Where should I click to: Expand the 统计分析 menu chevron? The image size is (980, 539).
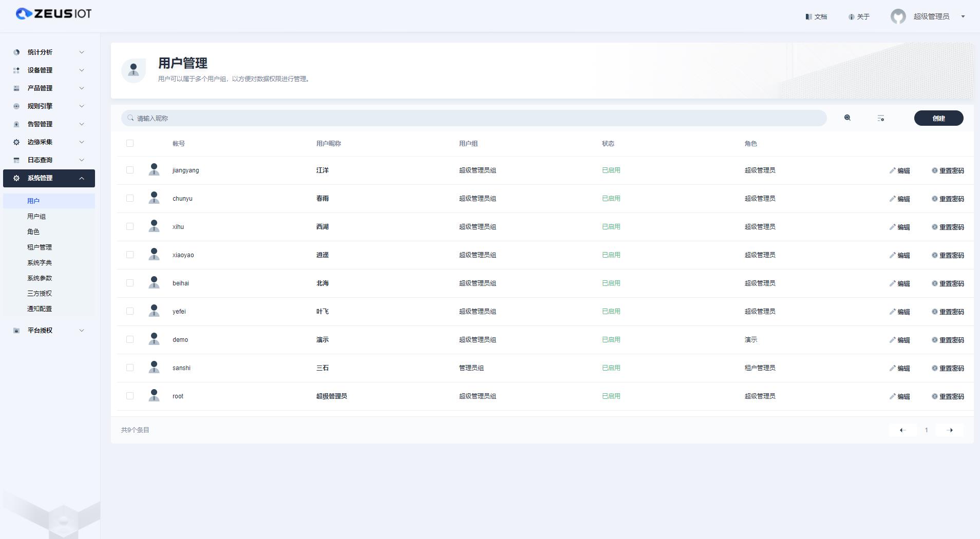[82, 52]
